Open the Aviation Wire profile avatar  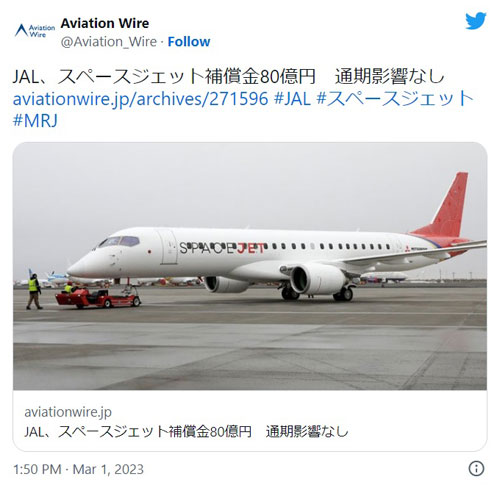(35, 30)
